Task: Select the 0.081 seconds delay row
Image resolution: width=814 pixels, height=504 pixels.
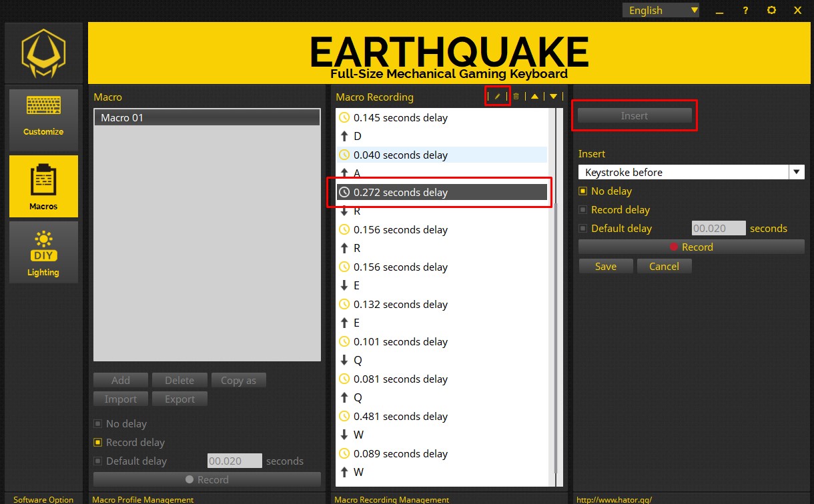Action: tap(442, 379)
